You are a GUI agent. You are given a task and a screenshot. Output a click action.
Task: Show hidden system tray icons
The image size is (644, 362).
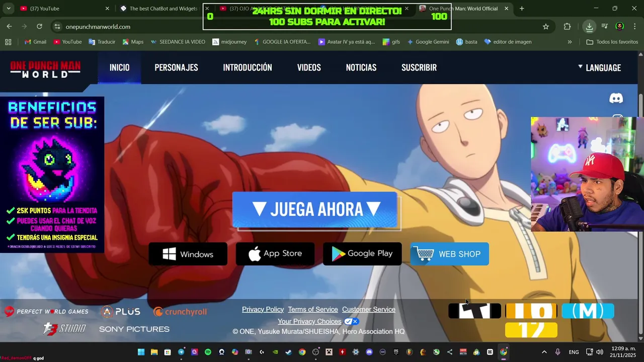pyautogui.click(x=544, y=352)
